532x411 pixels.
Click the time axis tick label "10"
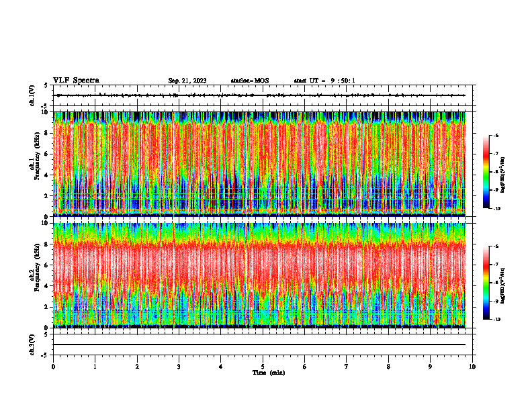(472, 367)
